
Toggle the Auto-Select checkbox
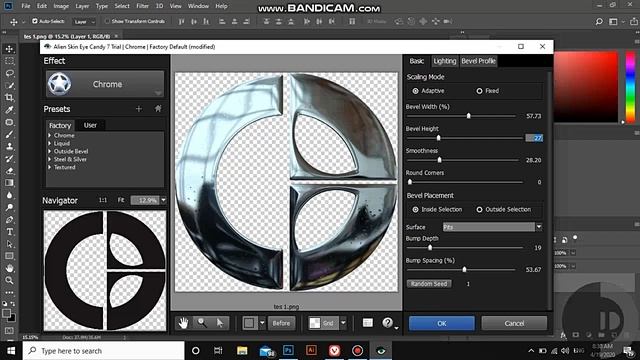pos(35,21)
